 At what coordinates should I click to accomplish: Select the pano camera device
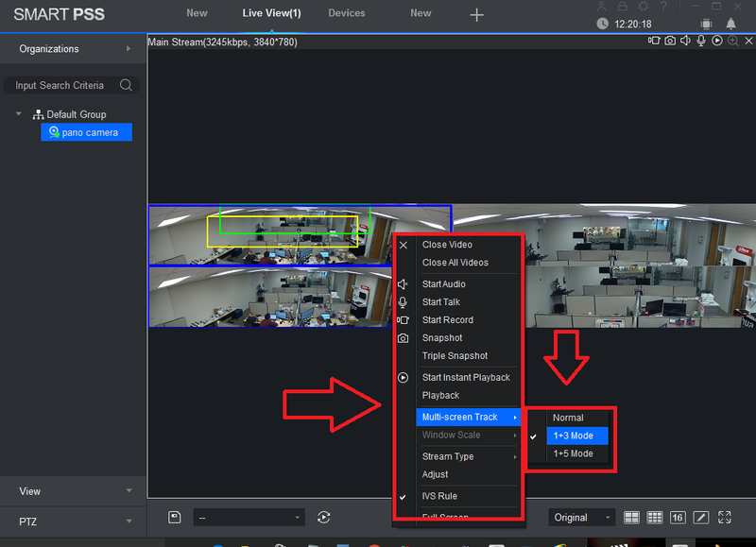89,133
